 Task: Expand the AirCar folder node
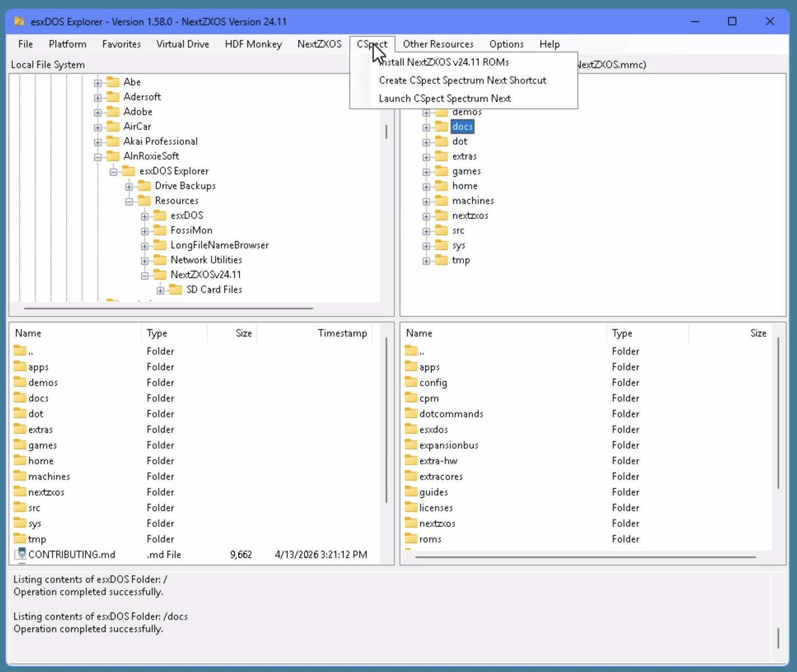(x=98, y=127)
